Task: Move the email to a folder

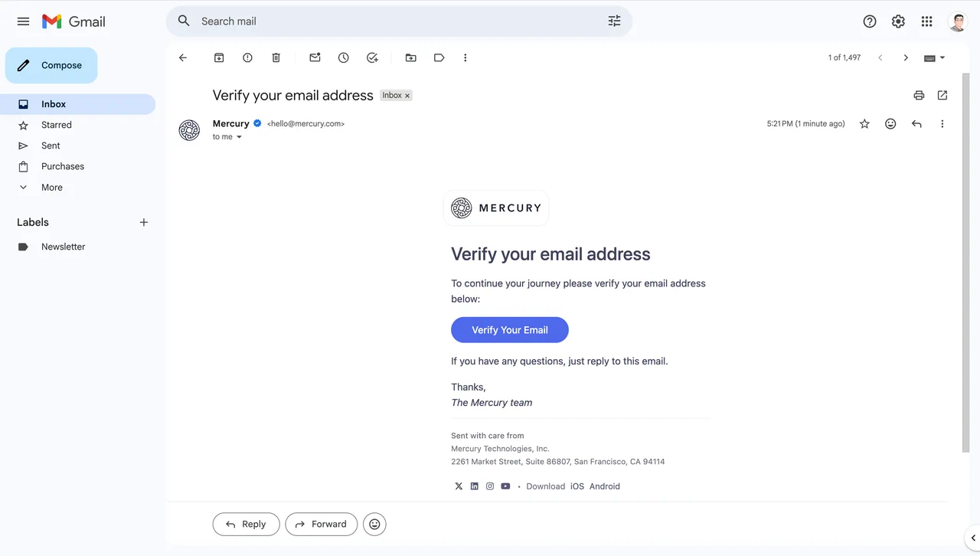Action: [410, 57]
